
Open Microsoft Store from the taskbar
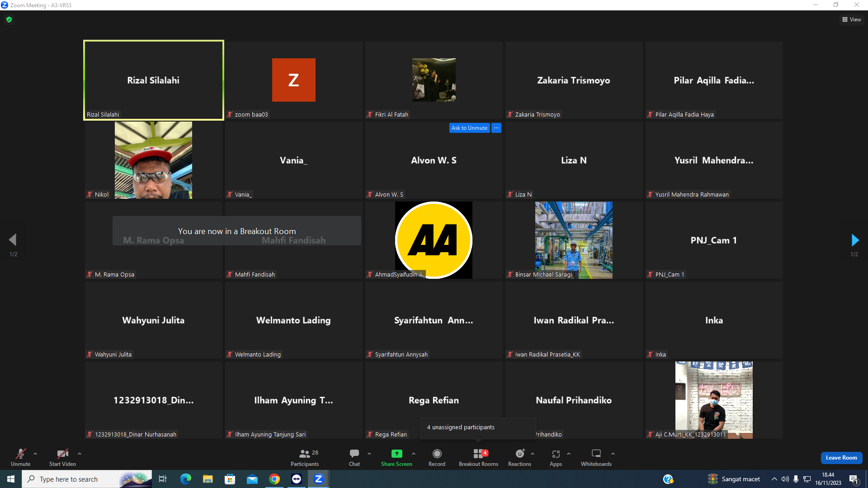click(x=230, y=479)
